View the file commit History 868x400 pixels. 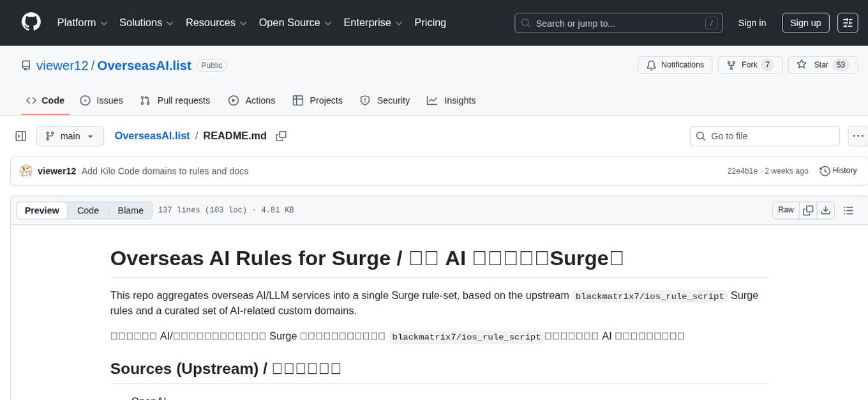[x=838, y=171]
